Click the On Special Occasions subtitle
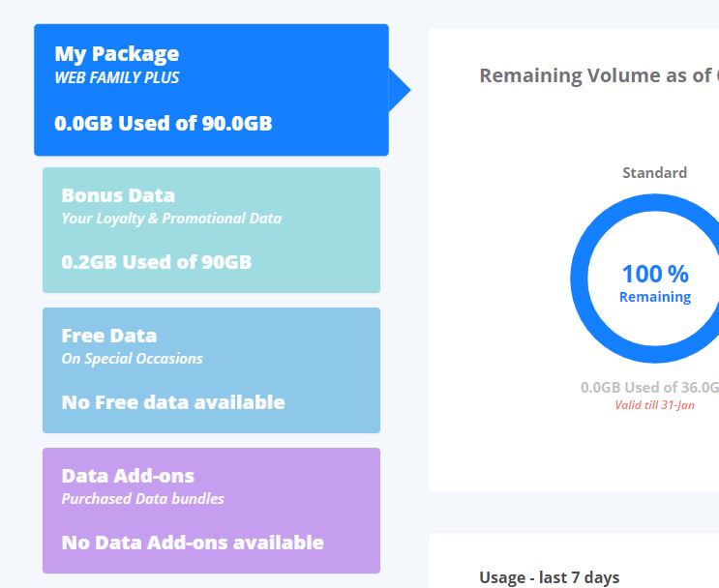Screen dimensions: 719x588 click(132, 359)
